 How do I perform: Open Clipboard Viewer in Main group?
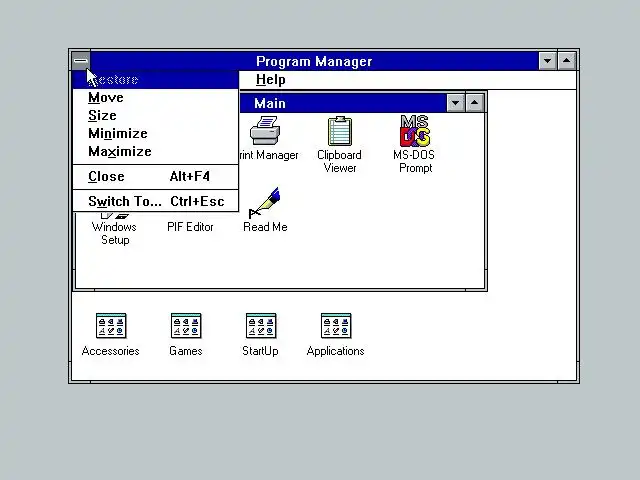point(340,131)
